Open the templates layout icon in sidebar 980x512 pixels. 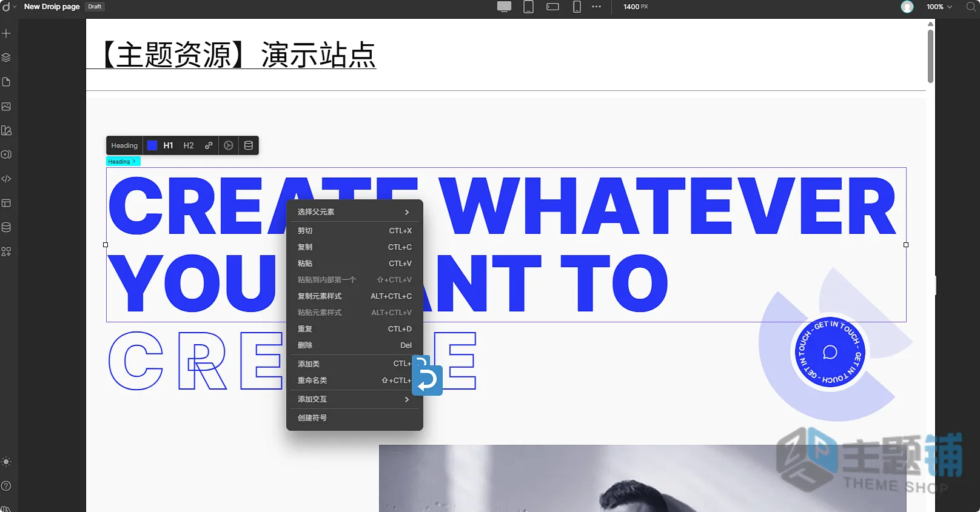tap(7, 203)
